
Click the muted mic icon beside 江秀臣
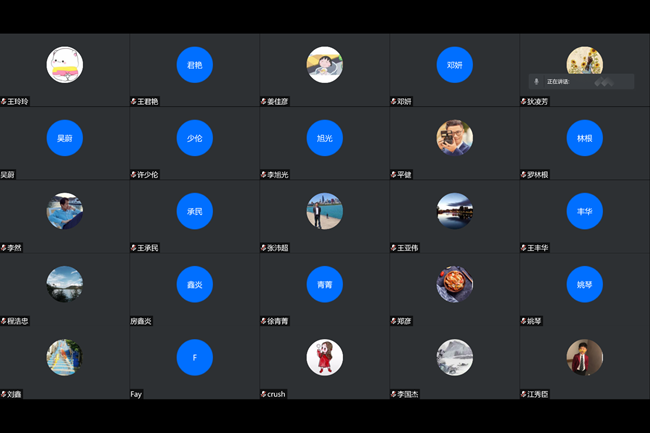524,394
